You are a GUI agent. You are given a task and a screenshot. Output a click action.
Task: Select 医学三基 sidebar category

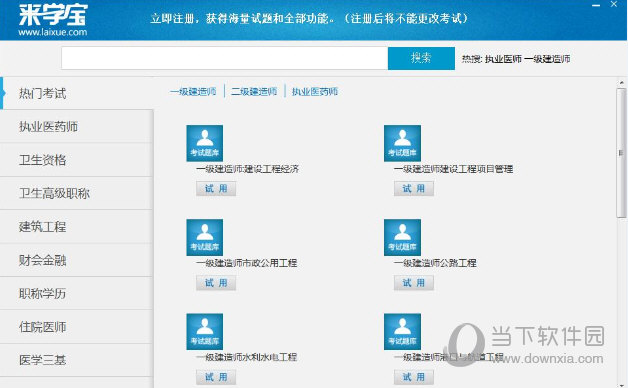(76, 360)
